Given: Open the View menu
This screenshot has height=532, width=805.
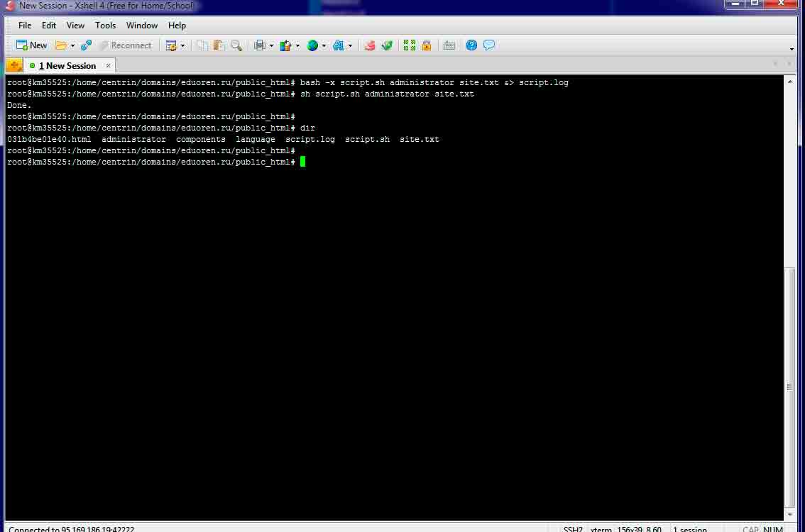Looking at the screenshot, I should 75,25.
